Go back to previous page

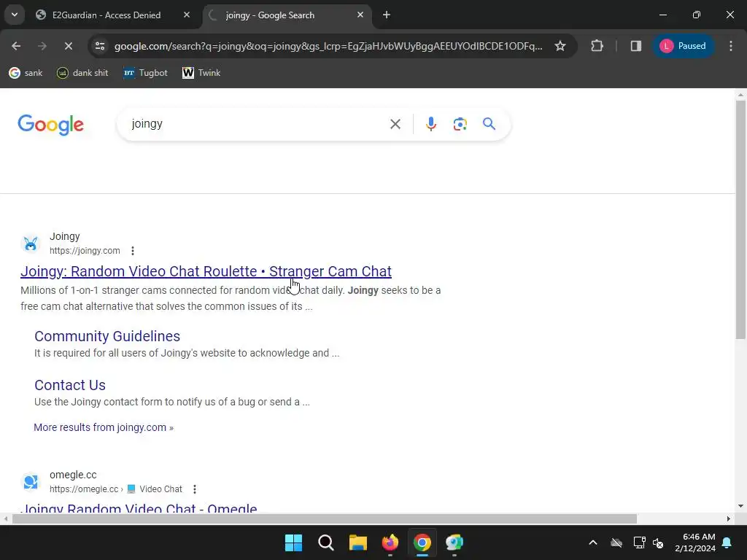pyautogui.click(x=16, y=46)
